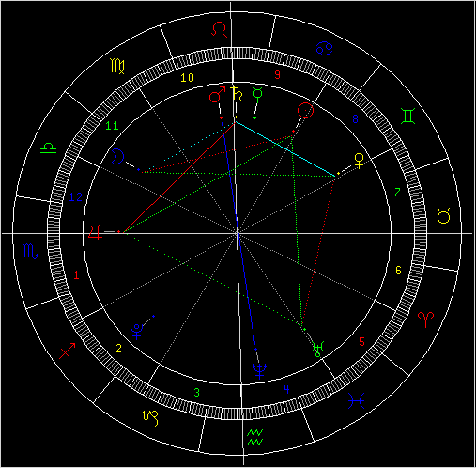Select the yellow Saturn glyph
476x468 pixels.
coord(237,93)
